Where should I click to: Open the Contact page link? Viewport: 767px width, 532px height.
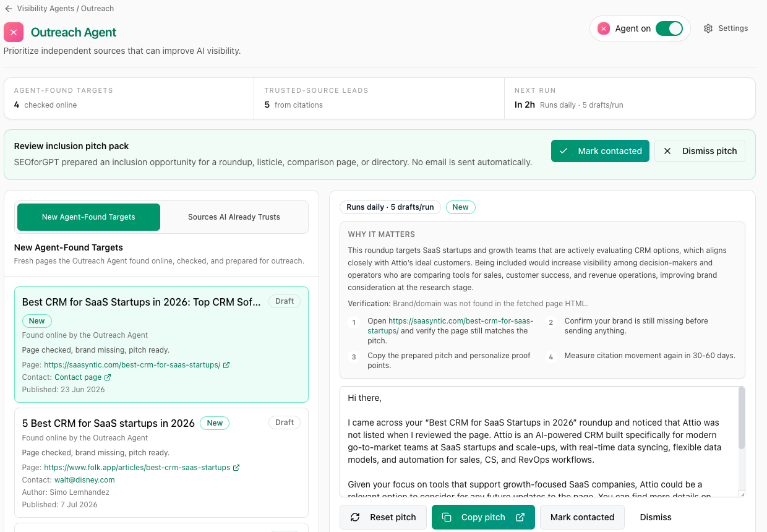(78, 377)
